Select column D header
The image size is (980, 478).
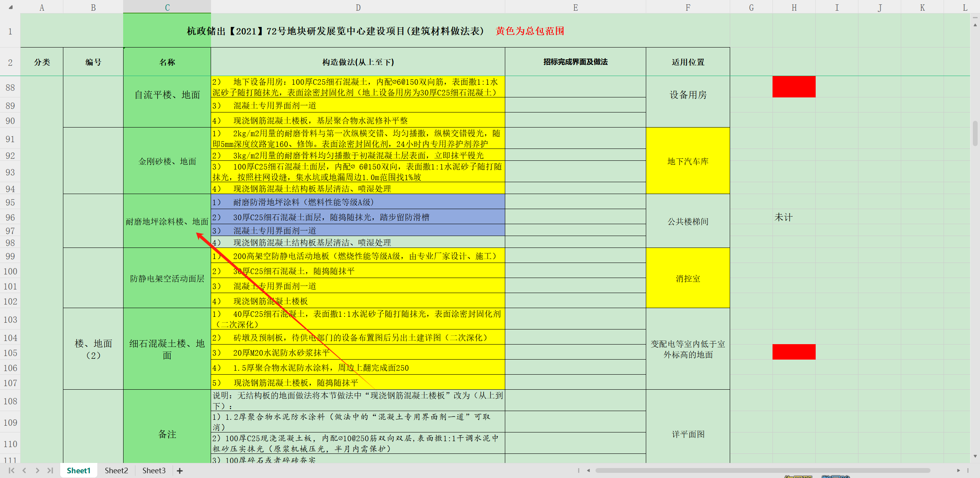coord(358,7)
